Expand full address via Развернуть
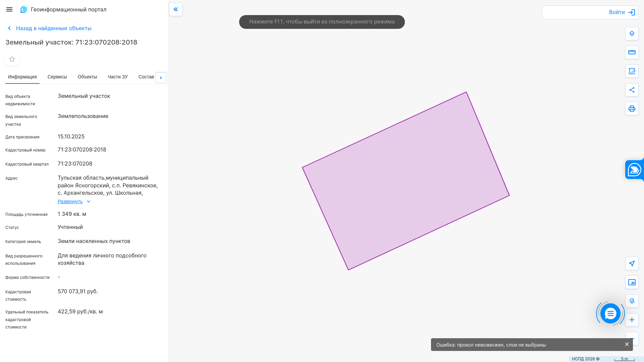This screenshot has height=362, width=644. 70,201
